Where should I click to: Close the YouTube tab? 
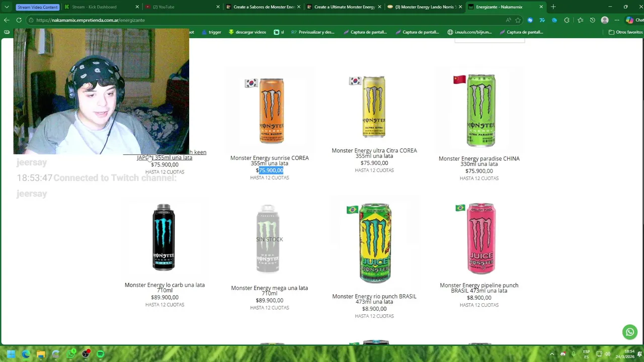[218, 7]
